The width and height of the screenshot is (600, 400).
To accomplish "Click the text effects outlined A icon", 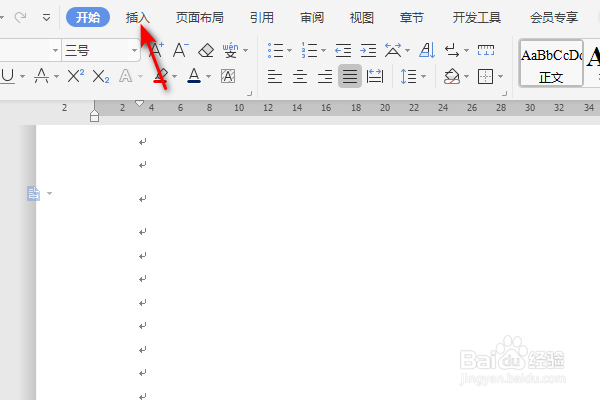I will (126, 76).
